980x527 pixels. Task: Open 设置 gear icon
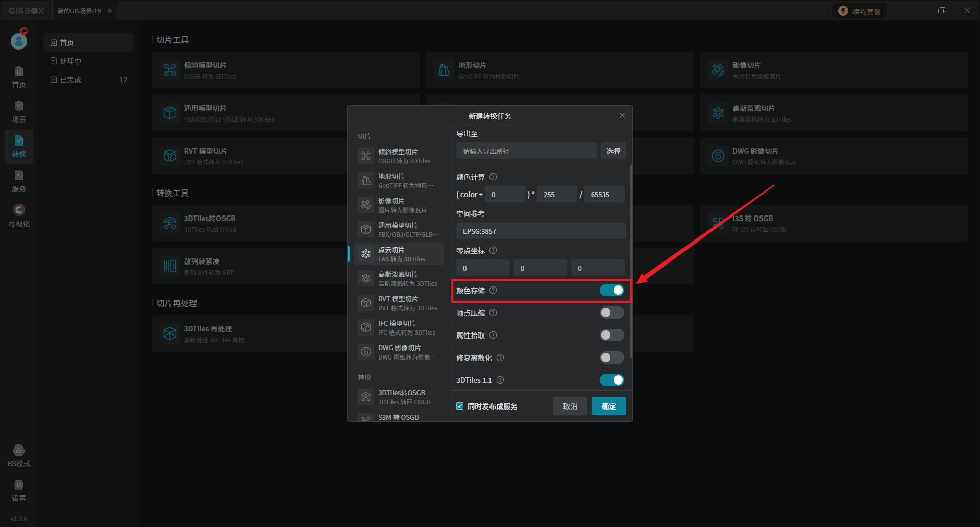pyautogui.click(x=19, y=490)
